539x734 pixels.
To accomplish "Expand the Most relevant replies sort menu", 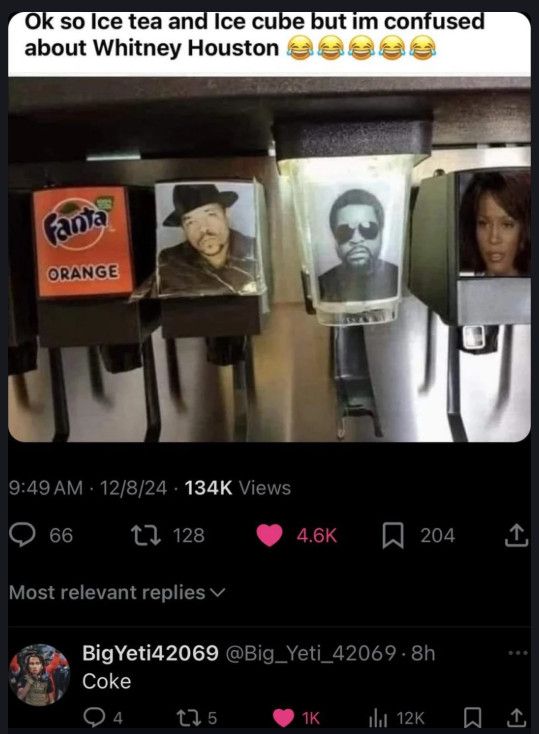I will click(x=117, y=593).
